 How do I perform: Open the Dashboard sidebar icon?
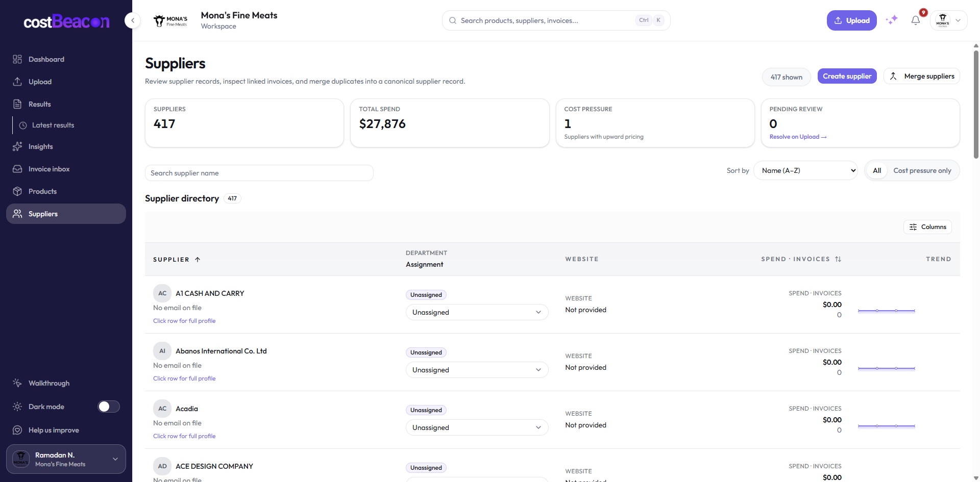coord(17,59)
